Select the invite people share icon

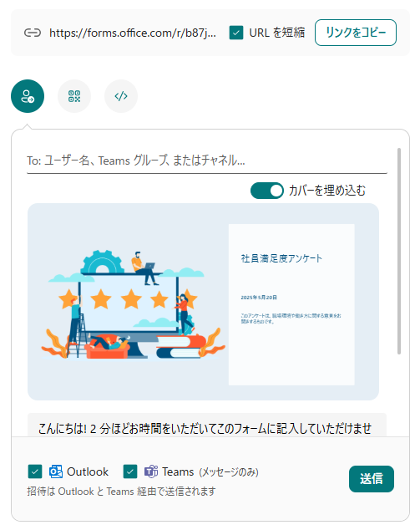pos(28,96)
